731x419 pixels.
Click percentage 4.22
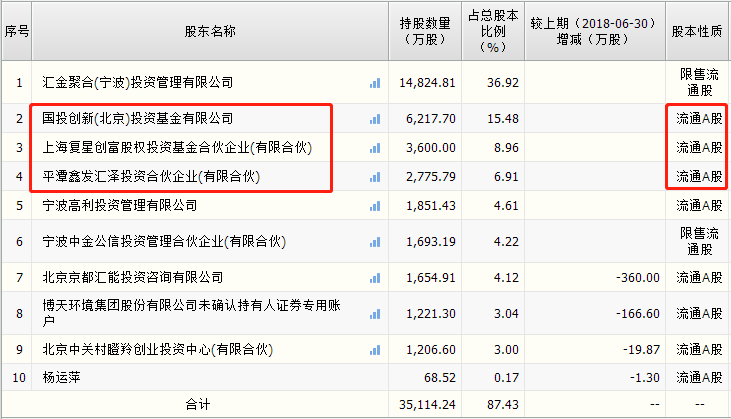tap(506, 241)
